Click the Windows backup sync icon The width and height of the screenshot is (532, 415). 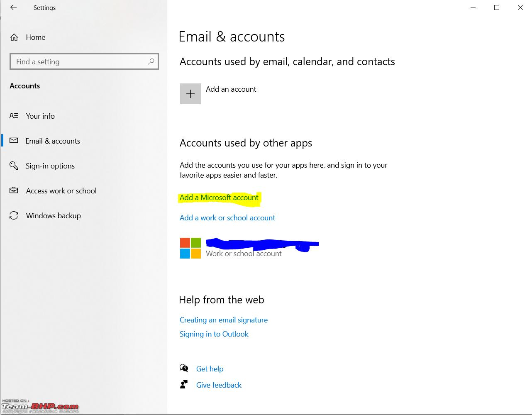point(14,215)
